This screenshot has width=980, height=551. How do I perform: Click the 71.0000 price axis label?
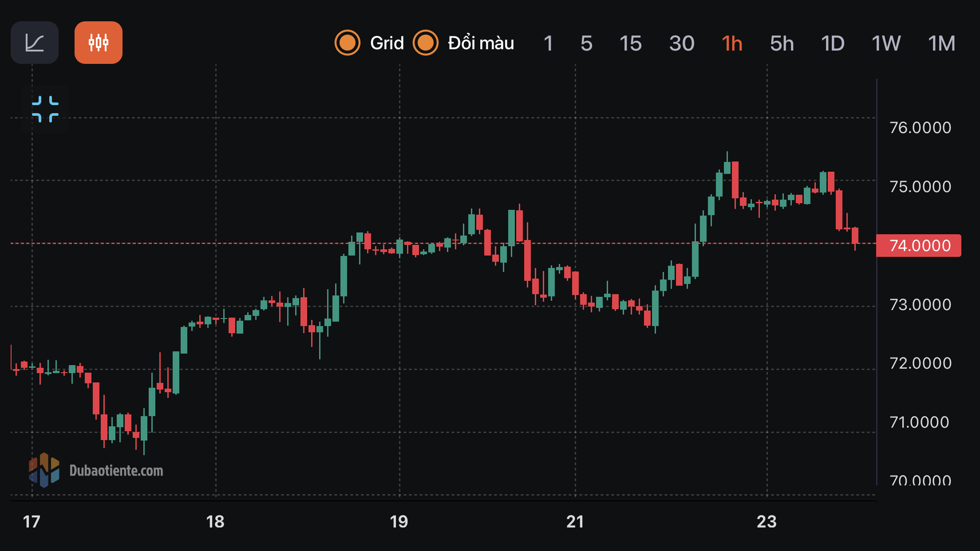pyautogui.click(x=920, y=422)
